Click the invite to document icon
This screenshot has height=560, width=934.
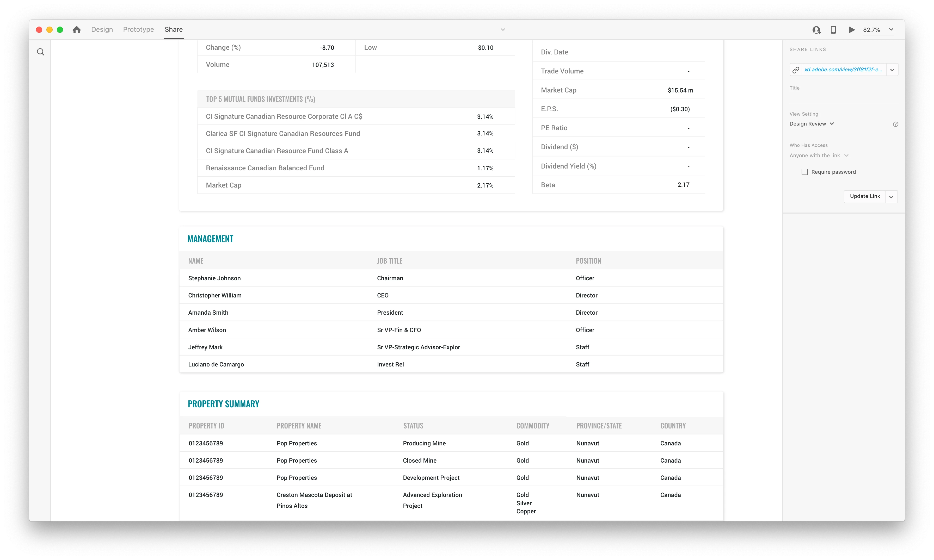click(x=816, y=30)
